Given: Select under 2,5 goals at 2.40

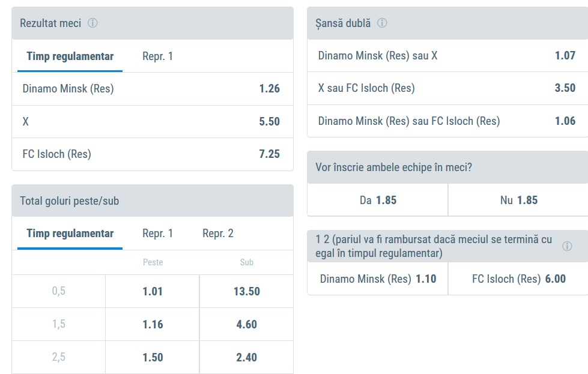Looking at the screenshot, I should coord(246,357).
